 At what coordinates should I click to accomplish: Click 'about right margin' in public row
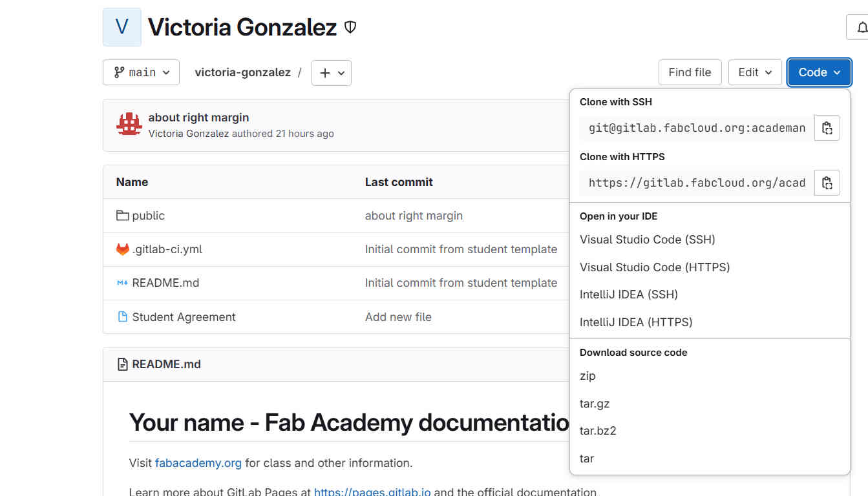(414, 216)
